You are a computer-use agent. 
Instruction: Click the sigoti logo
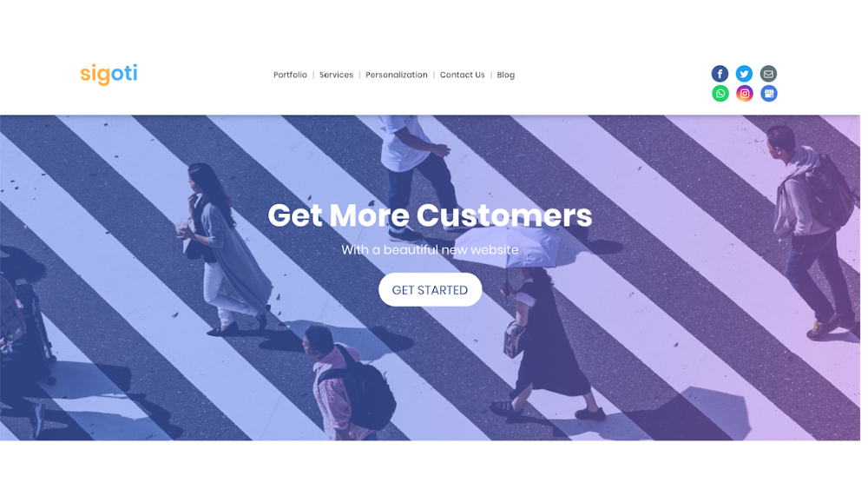tap(109, 74)
